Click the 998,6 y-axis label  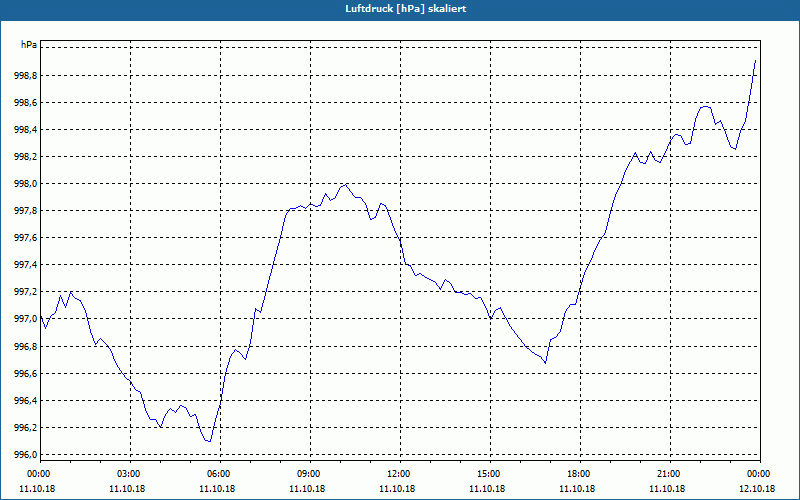point(25,103)
